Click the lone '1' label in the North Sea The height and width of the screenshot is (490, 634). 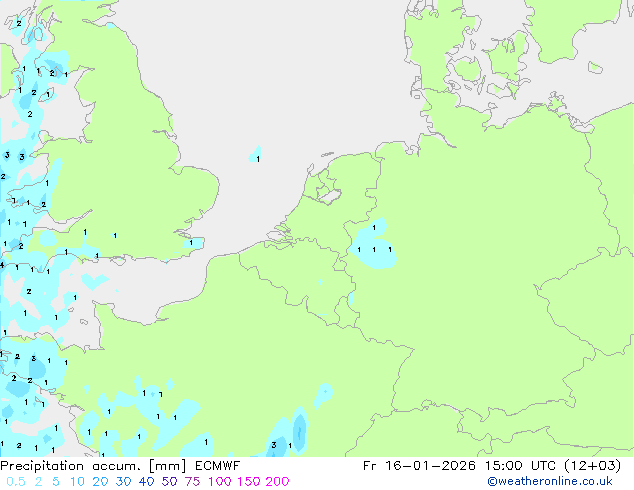258,159
